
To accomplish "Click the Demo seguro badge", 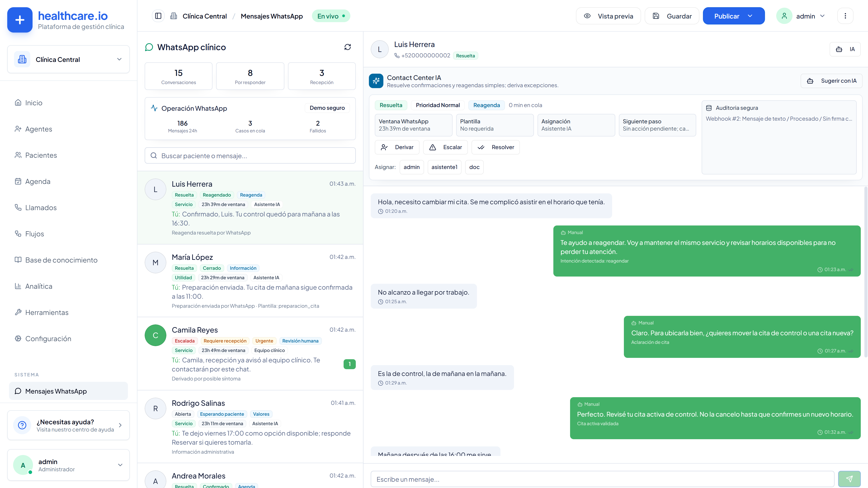I will coord(327,108).
